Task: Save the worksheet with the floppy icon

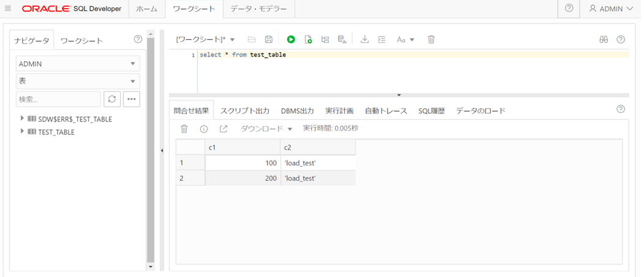Action: pyautogui.click(x=269, y=39)
